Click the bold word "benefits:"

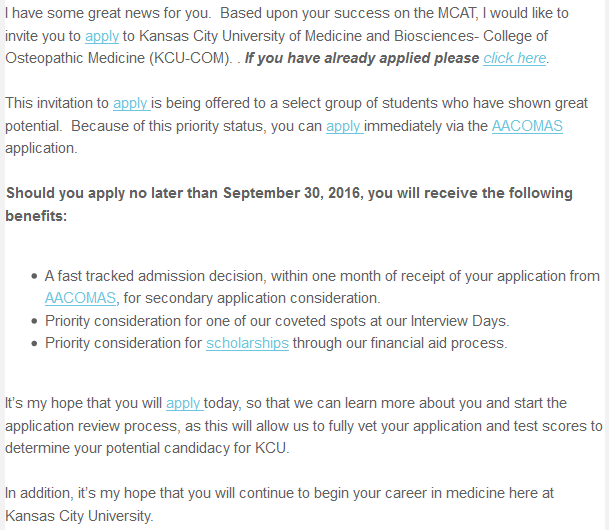[x=36, y=215]
